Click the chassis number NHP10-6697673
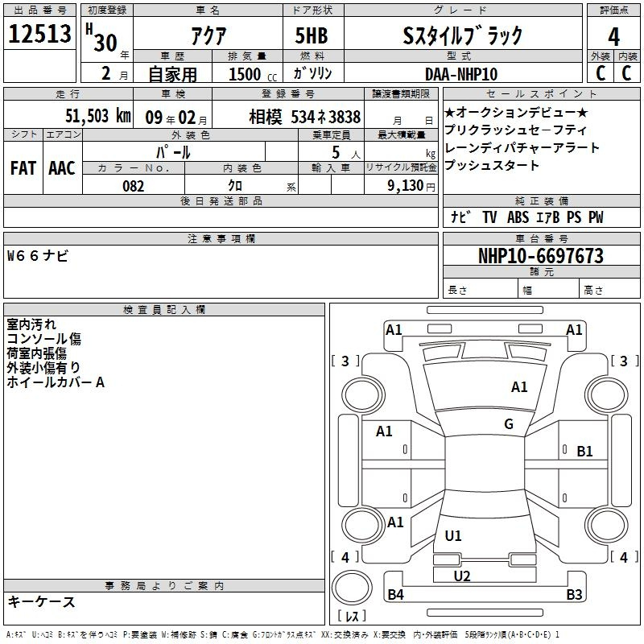Image resolution: width=644 pixels, height=644 pixels. [540, 256]
